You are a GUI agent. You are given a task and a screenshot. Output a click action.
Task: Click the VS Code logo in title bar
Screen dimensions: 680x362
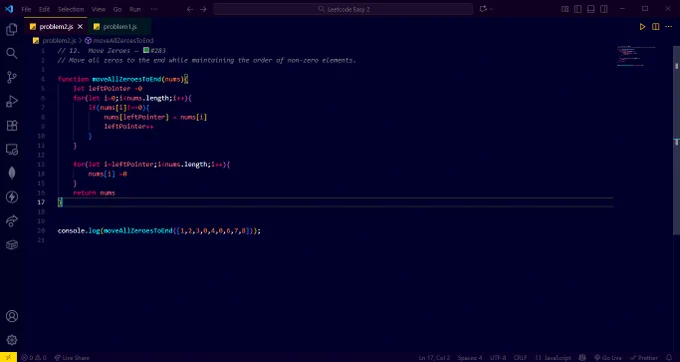(9, 9)
